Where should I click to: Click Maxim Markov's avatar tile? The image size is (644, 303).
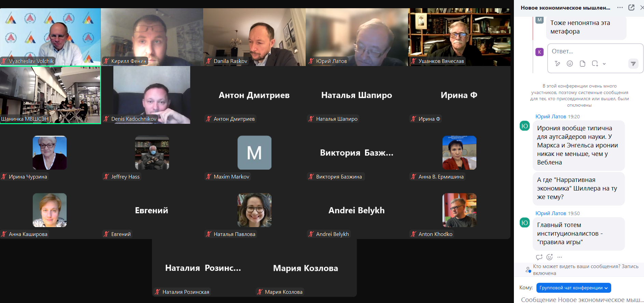click(254, 153)
